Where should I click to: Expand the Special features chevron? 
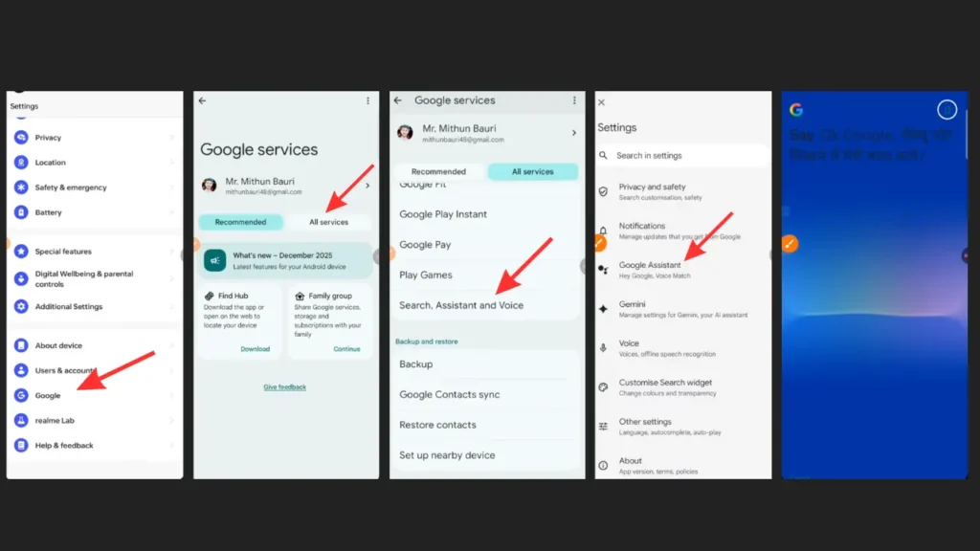172,252
